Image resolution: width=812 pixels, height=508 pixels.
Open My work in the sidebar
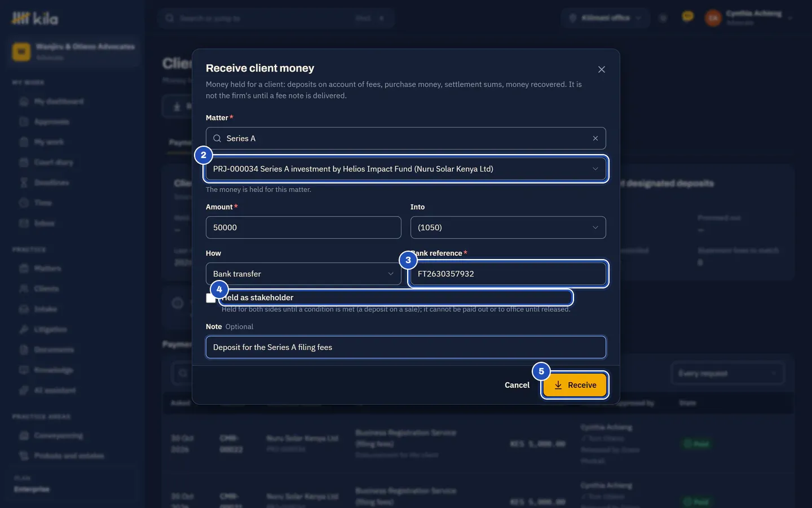pos(49,142)
